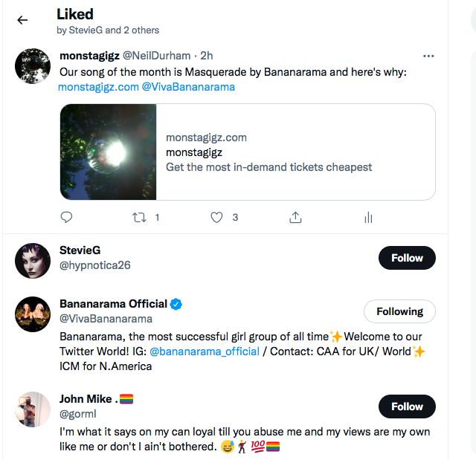Viewport: 476px width, 460px height.
Task: Follow StevieG
Action: (407, 258)
